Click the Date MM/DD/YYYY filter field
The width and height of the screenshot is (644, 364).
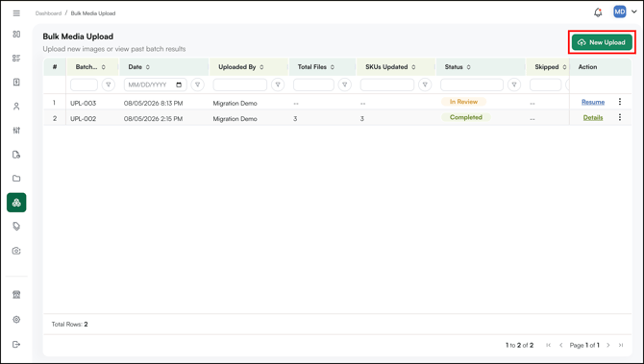(x=156, y=85)
